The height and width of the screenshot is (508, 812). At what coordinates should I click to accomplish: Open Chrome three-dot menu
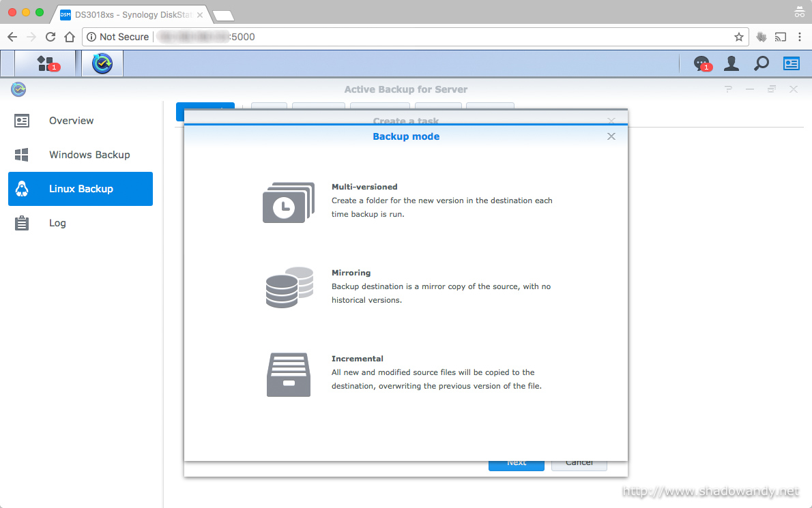800,37
